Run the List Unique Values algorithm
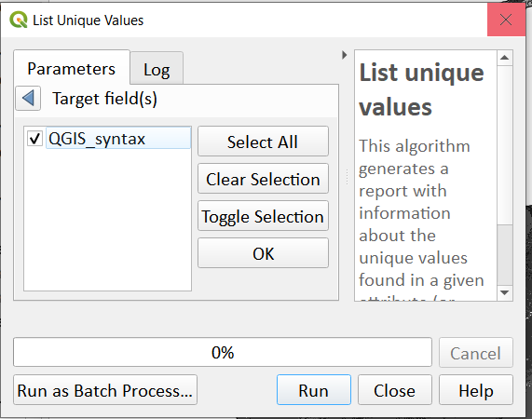The height and width of the screenshot is (419, 532). (x=313, y=390)
